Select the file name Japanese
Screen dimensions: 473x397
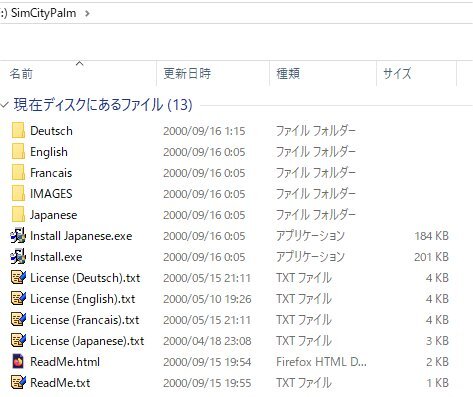(54, 215)
